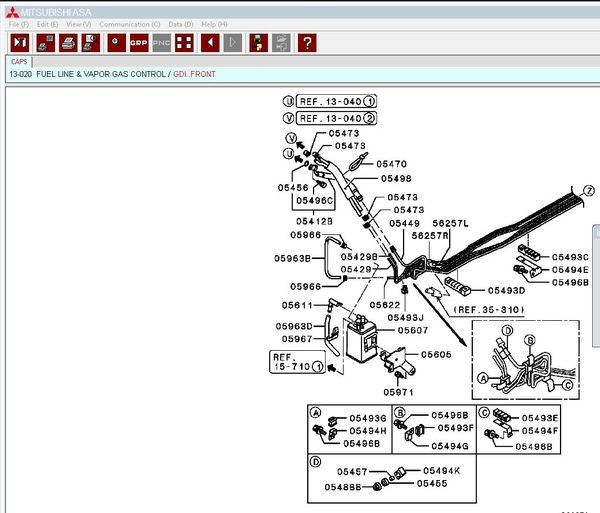Image resolution: width=600 pixels, height=513 pixels.
Task: Click the exit door toolbar icon
Action: point(19,42)
